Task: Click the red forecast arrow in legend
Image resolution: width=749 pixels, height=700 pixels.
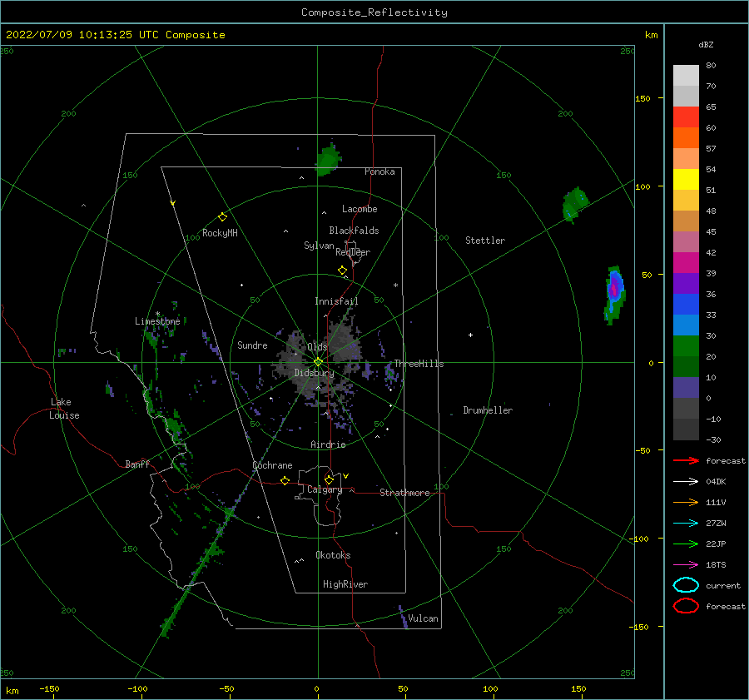Action: click(686, 460)
